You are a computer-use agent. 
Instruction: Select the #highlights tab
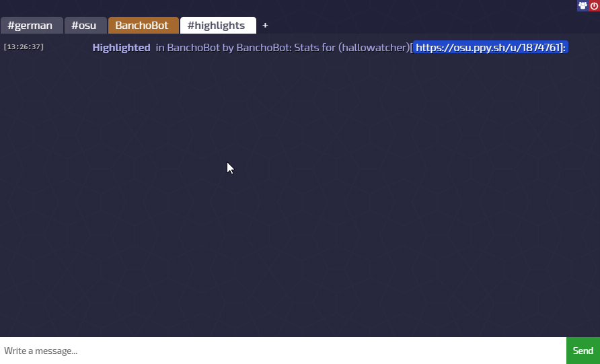click(218, 26)
